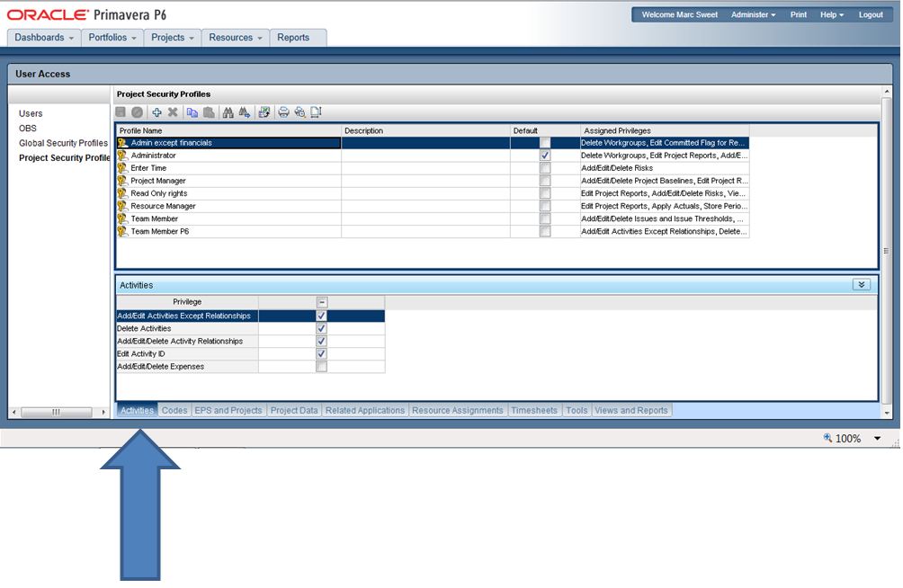Sort by Assigned Privileges column header
Viewport: 903px width, 588px height.
pos(665,130)
